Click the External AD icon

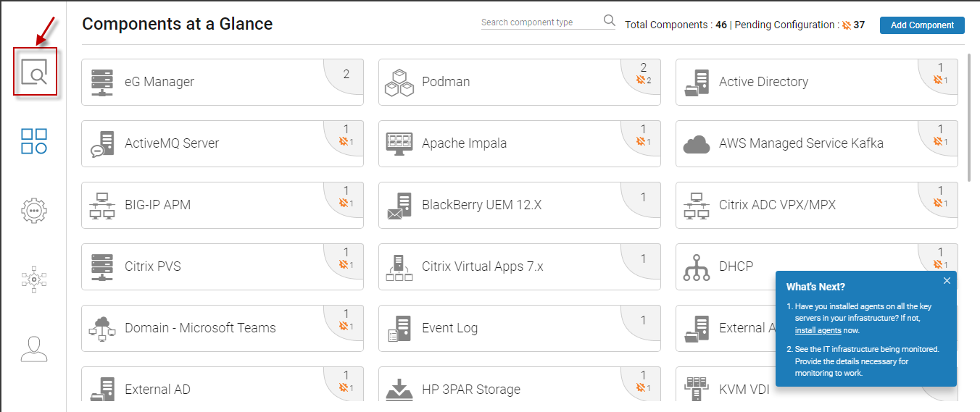coord(102,388)
